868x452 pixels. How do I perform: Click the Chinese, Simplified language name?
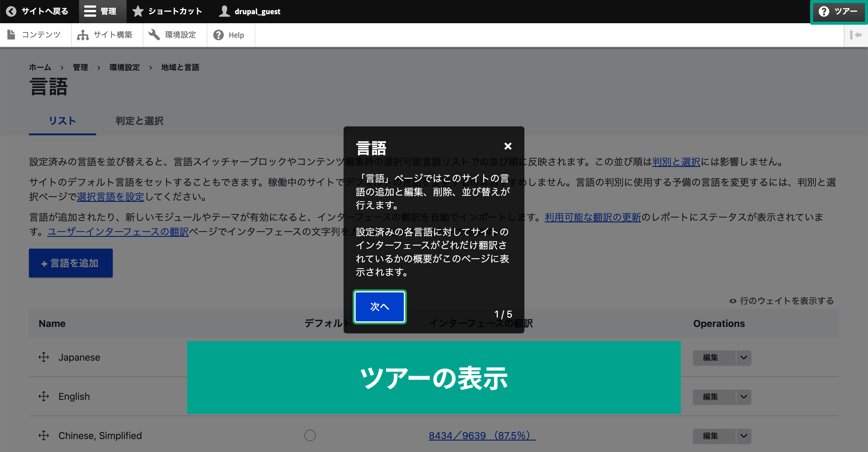100,435
